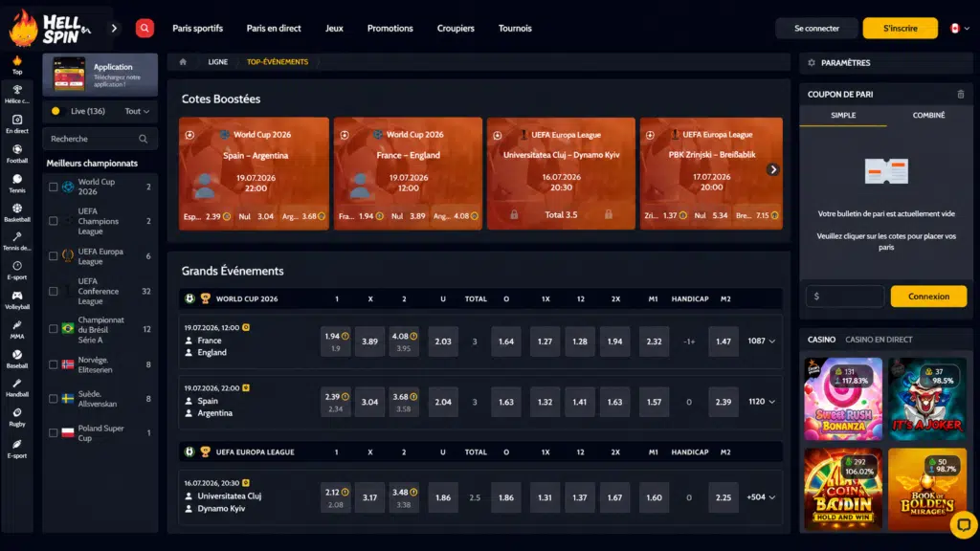Check the UEFA Champions League box

coord(54,221)
